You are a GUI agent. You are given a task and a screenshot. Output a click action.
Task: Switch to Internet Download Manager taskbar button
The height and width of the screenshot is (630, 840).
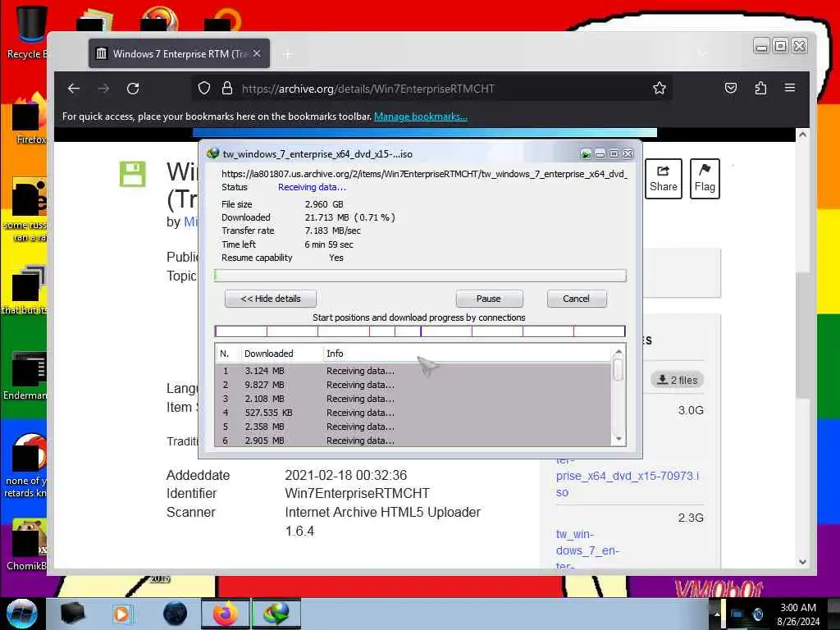tap(276, 614)
